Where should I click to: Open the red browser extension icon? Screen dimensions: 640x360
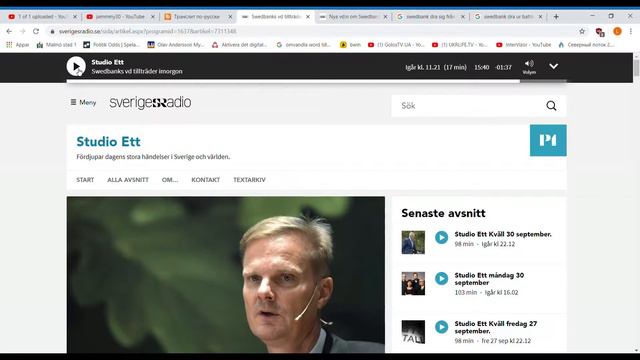pyautogui.click(x=600, y=31)
